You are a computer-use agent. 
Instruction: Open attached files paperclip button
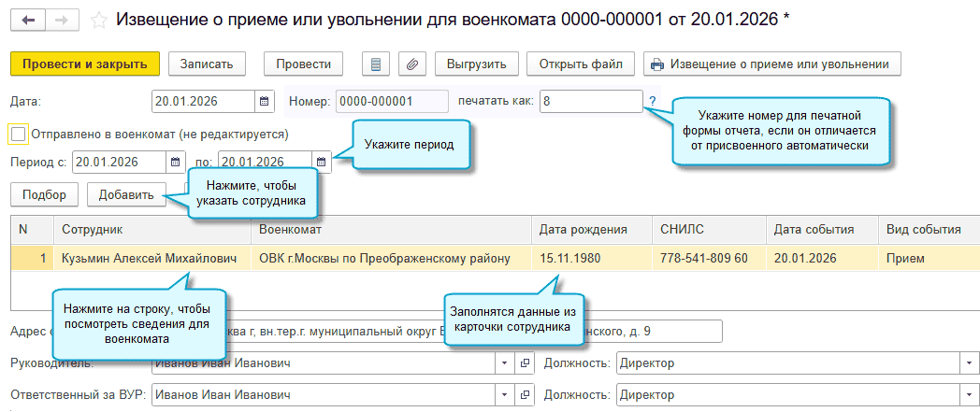(411, 64)
